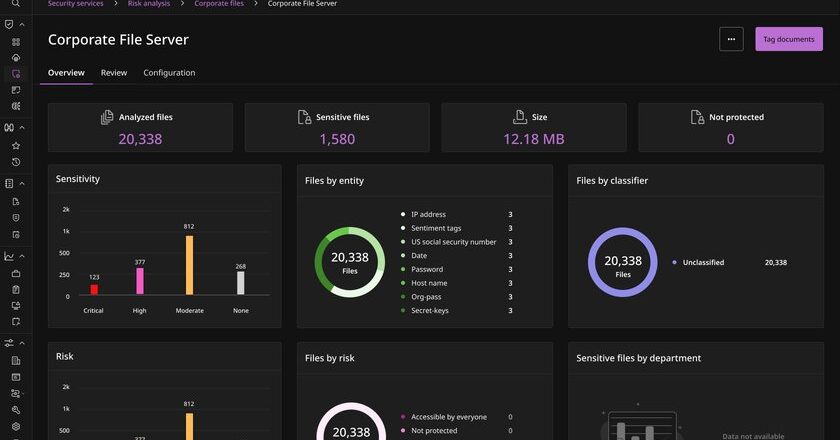
Task: Open the line chart analytics section icon
Action: 9,256
